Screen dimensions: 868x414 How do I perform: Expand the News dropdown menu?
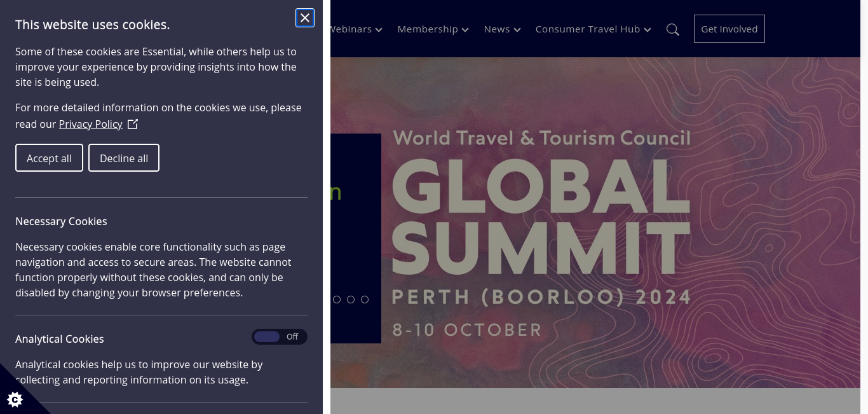(x=502, y=29)
